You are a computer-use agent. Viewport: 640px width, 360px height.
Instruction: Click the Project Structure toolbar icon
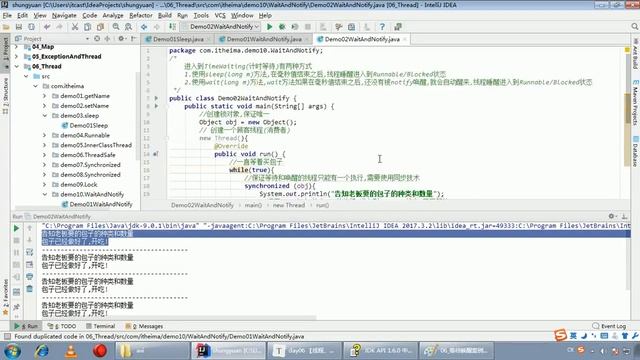tap(351, 27)
